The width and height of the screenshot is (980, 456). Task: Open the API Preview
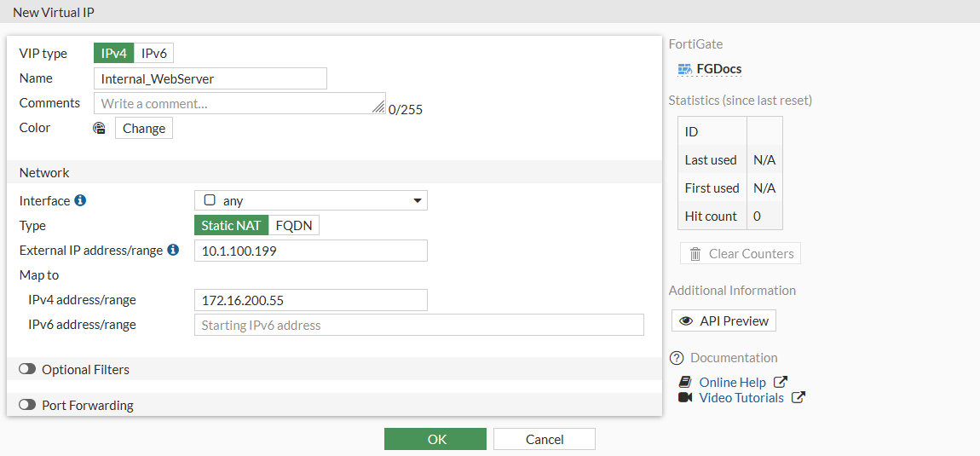(x=723, y=321)
